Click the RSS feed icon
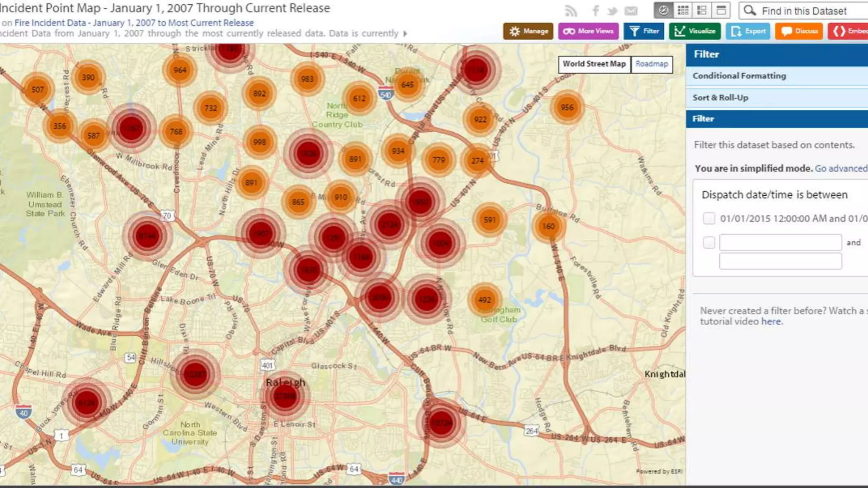Viewport: 868px width, 488px height. [571, 11]
